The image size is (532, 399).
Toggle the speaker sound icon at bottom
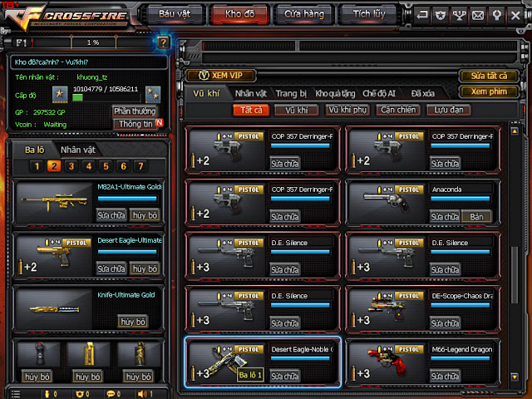tap(142, 394)
